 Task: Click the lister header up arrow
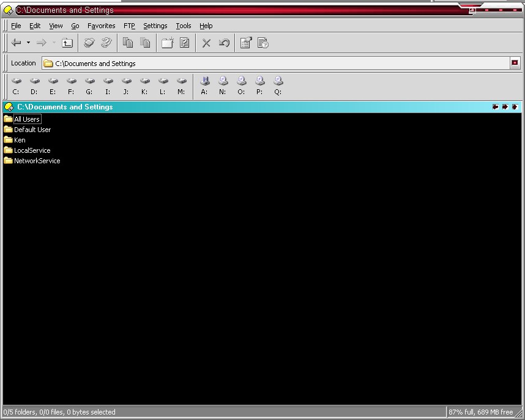click(x=515, y=107)
